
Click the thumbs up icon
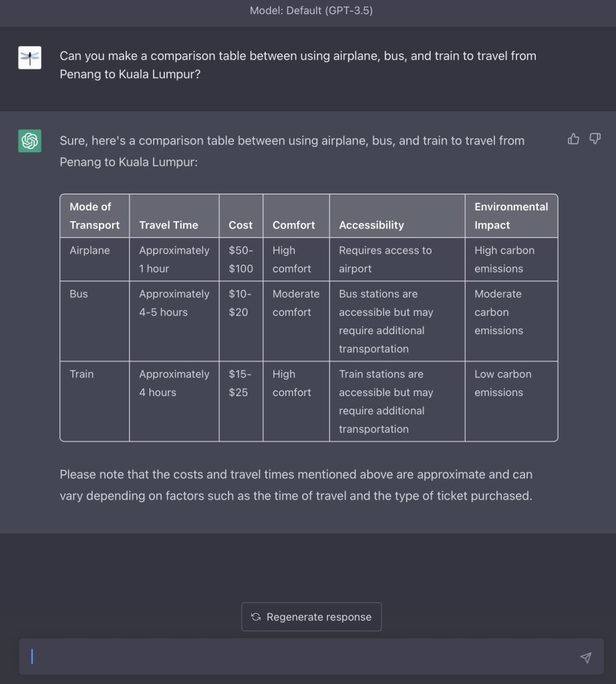pos(573,139)
